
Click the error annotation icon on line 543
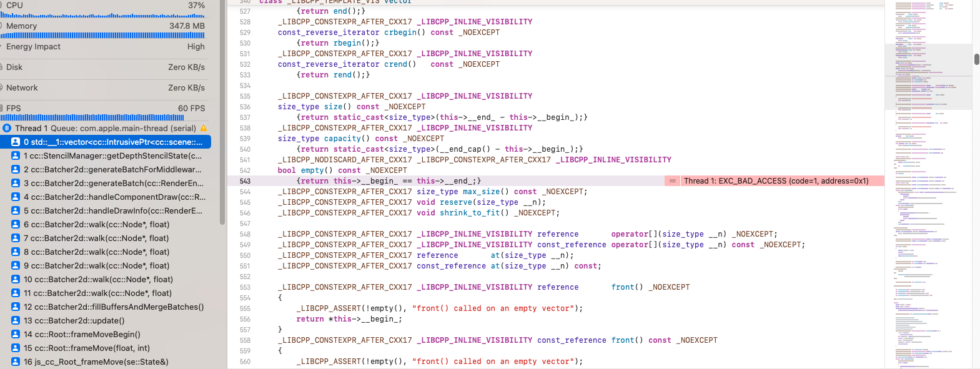click(672, 181)
